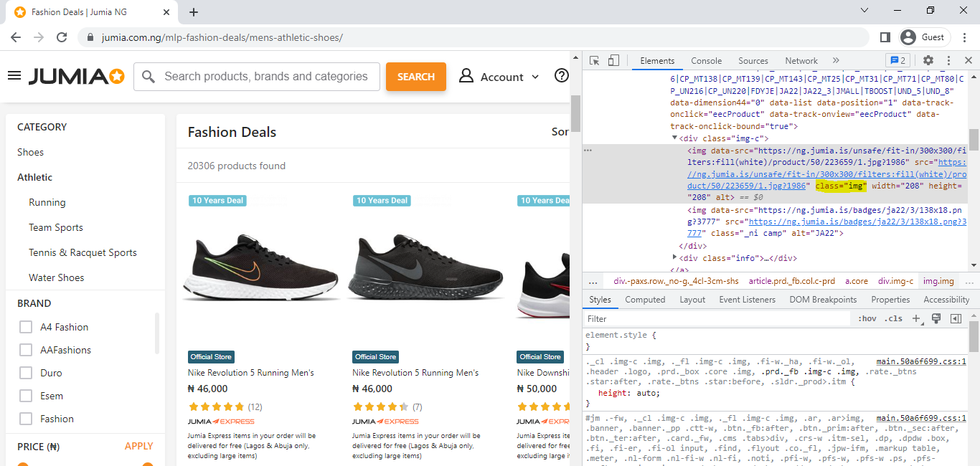980x466 pixels.
Task: Open the Team Sports category link
Action: pyautogui.click(x=56, y=227)
